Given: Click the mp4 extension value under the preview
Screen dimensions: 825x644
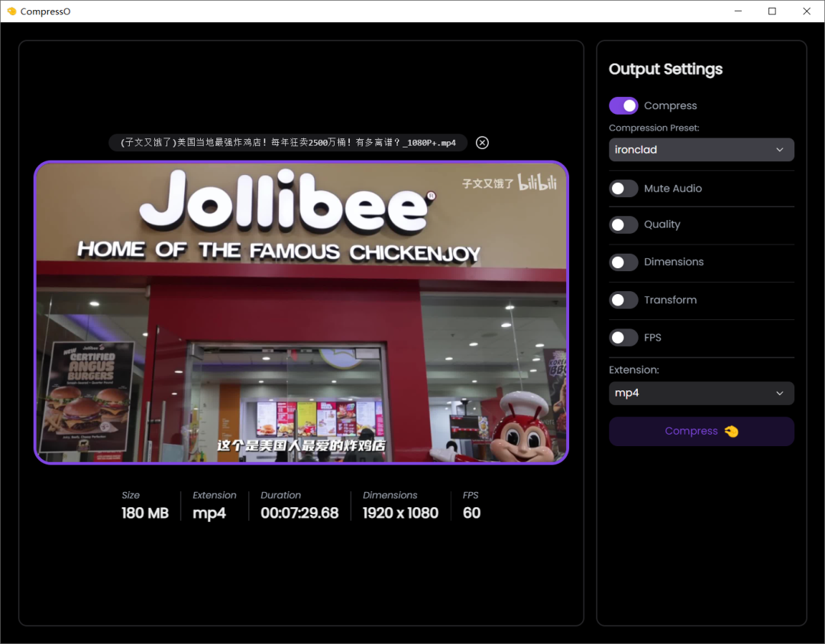Looking at the screenshot, I should click(x=209, y=513).
